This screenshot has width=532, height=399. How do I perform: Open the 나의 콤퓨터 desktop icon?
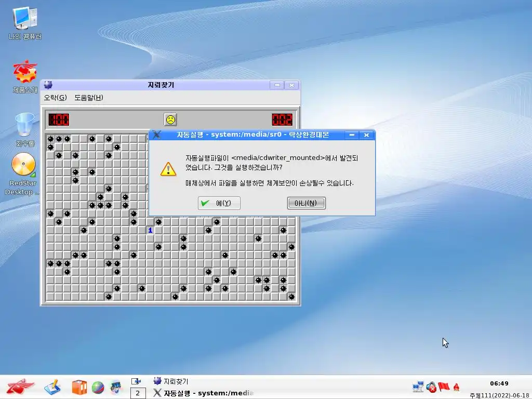[x=24, y=24]
